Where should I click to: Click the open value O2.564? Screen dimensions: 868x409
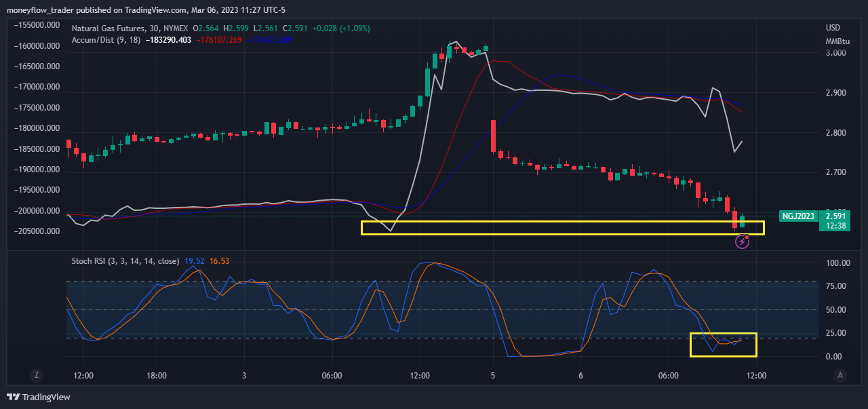[205, 28]
